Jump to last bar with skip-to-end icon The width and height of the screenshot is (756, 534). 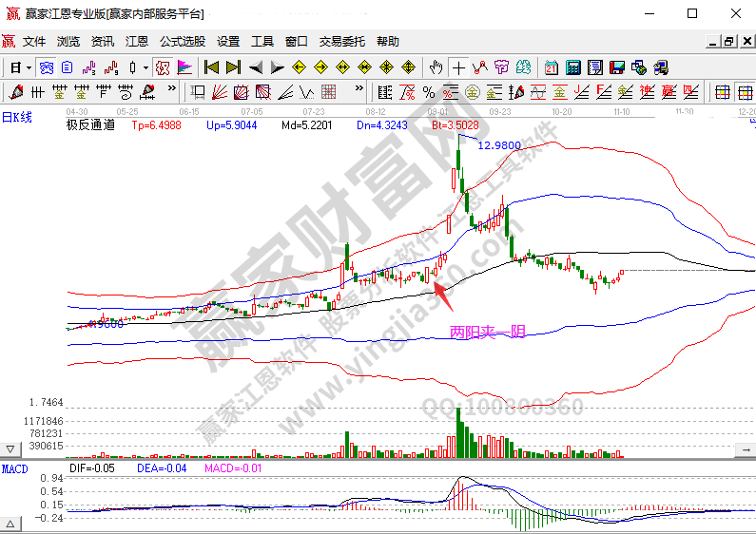pyautogui.click(x=233, y=67)
